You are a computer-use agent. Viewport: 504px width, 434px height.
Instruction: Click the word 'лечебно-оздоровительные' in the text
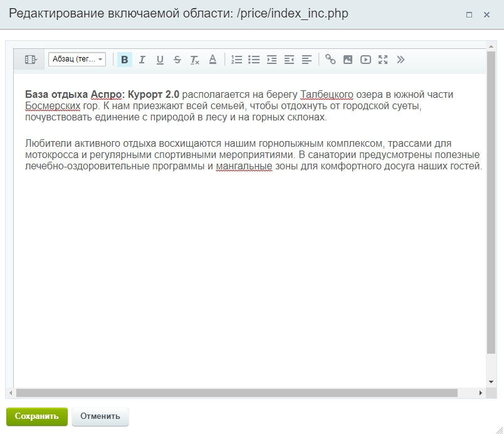point(87,166)
